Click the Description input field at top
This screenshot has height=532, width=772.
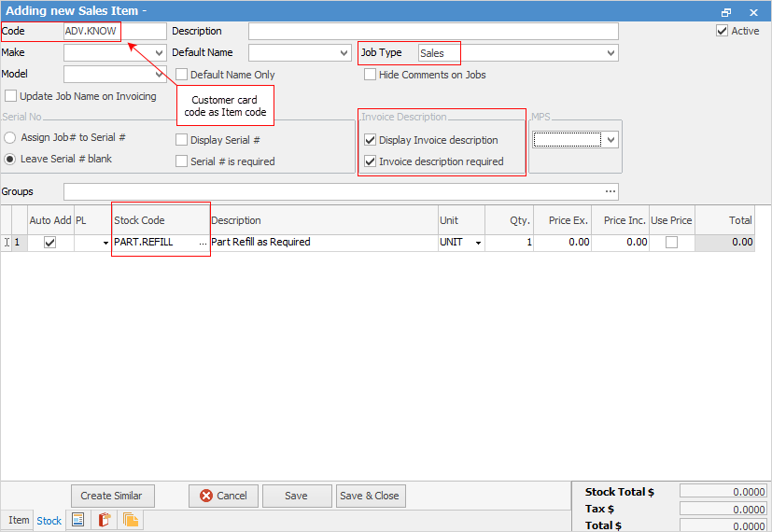point(433,31)
